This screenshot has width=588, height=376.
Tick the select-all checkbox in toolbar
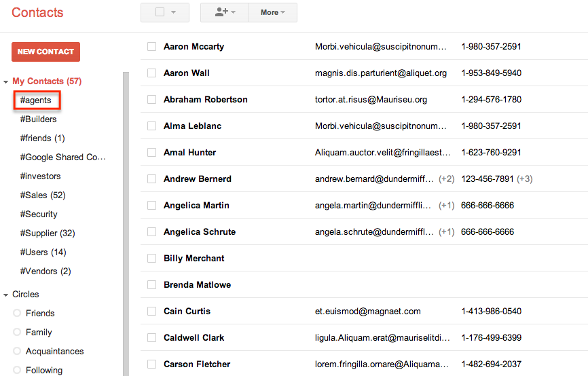pyautogui.click(x=160, y=12)
